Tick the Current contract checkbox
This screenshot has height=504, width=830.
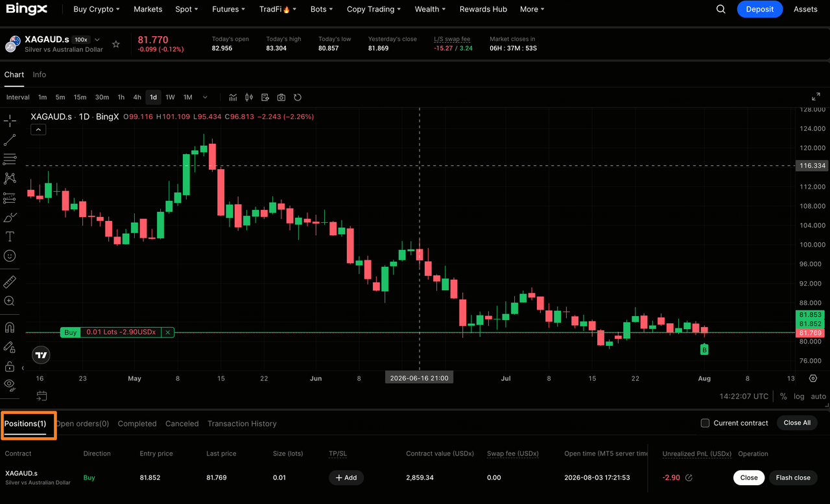[x=705, y=423]
